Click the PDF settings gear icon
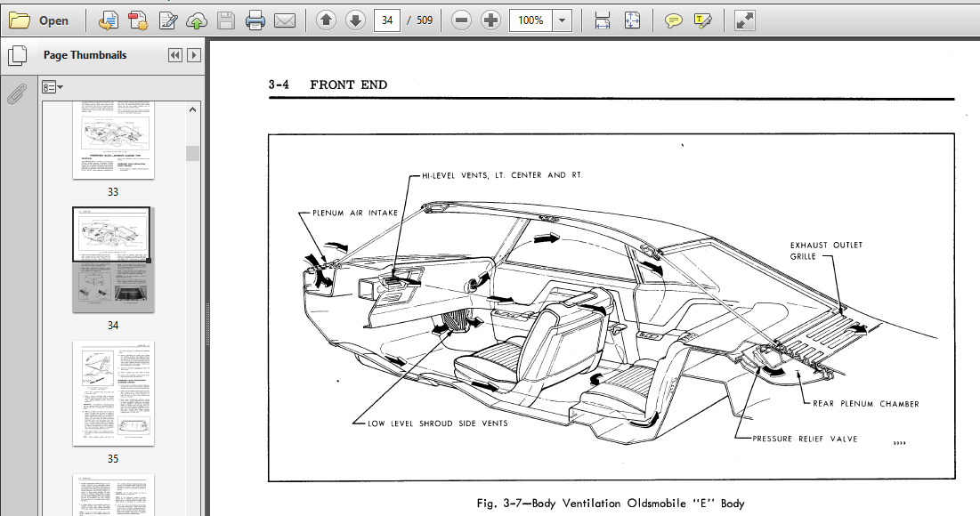The image size is (980, 516). pyautogui.click(x=138, y=20)
